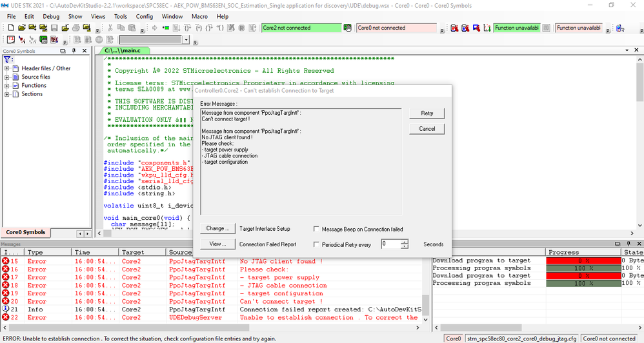Image resolution: width=644 pixels, height=343 pixels.
Task: Click the blue flag with red mark icon
Action: pos(476,28)
